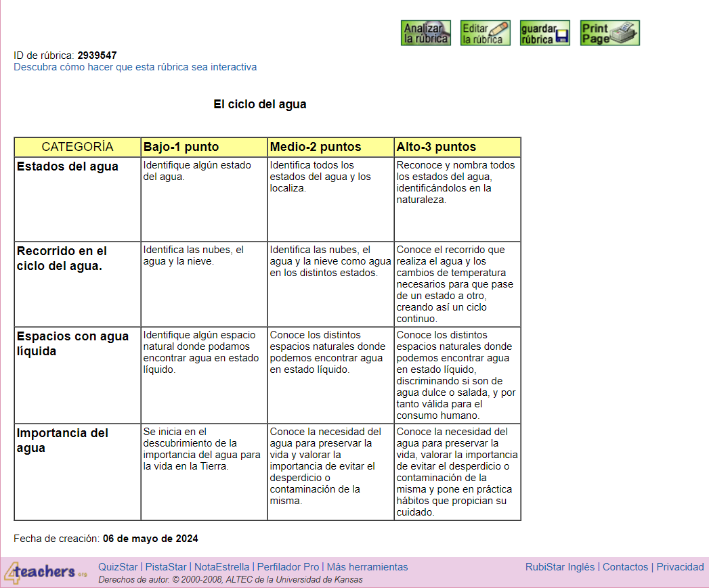Go to the Perfilador Pro link
The width and height of the screenshot is (709, 588).
click(288, 567)
